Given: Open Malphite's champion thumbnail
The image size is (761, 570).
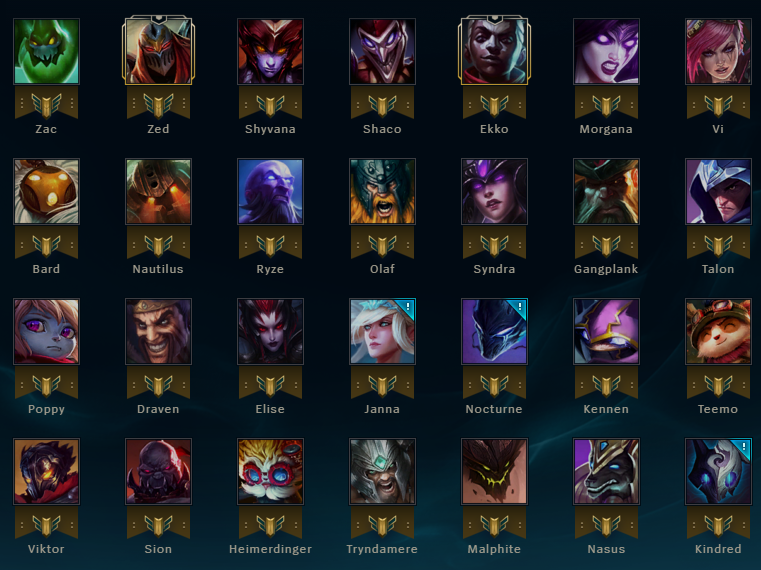Looking at the screenshot, I should 494,471.
